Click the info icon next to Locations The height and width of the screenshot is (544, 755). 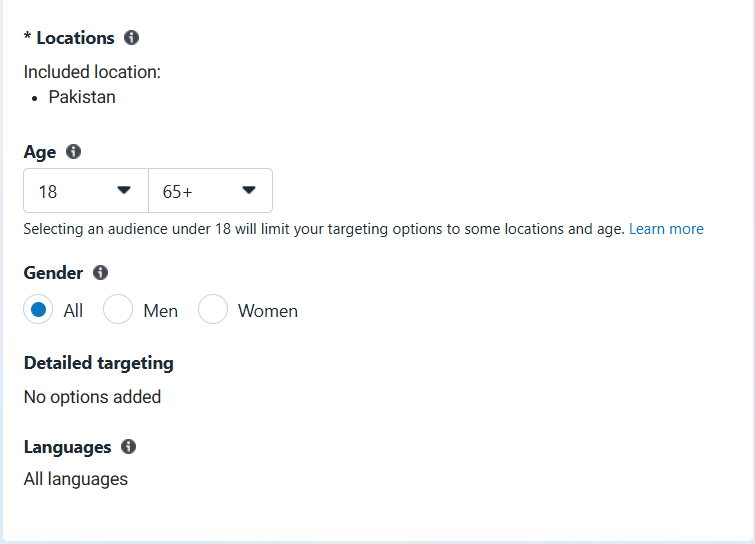tap(131, 38)
